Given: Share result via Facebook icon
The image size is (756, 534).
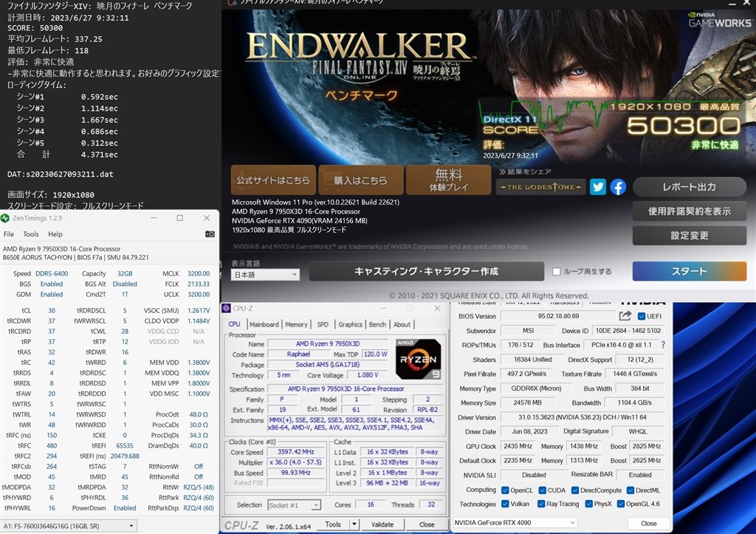Looking at the screenshot, I should (618, 187).
